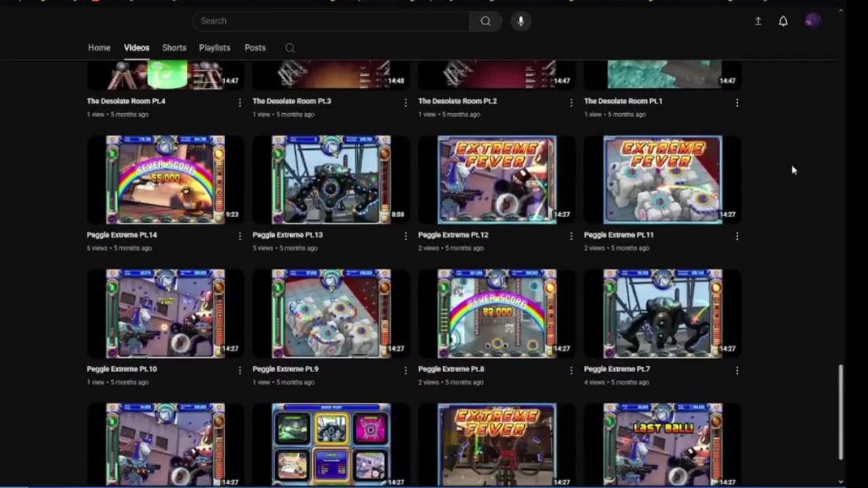The width and height of the screenshot is (868, 488).
Task: Open options menu for Peggle Extreme Pt.11
Action: click(x=737, y=236)
